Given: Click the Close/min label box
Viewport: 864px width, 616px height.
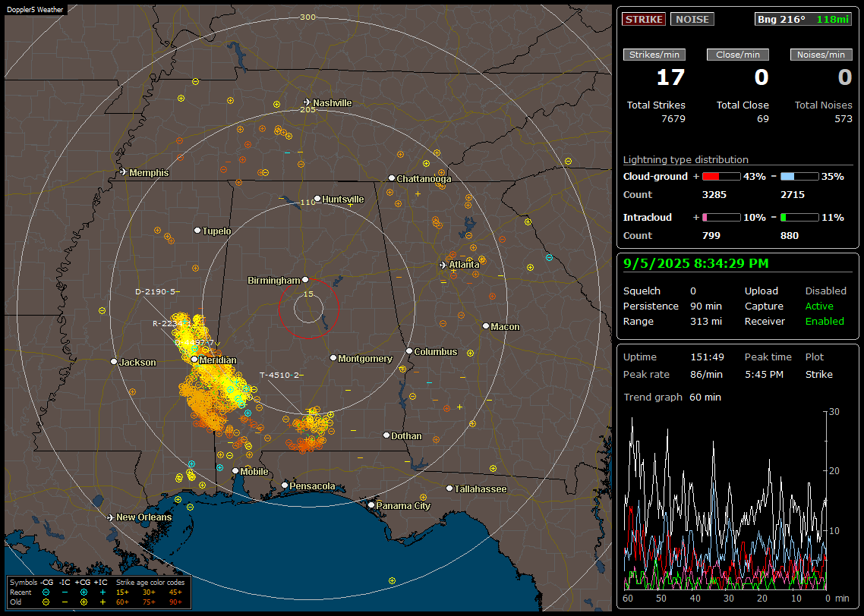Looking at the screenshot, I should tap(738, 55).
